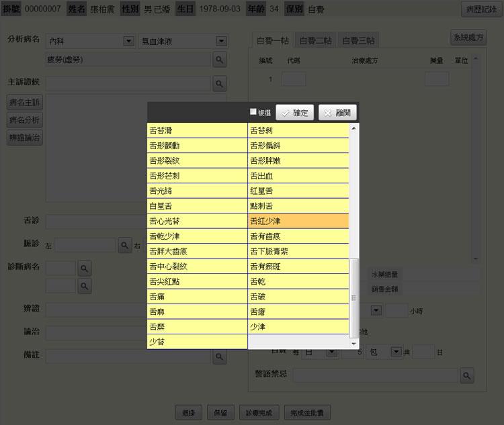Switch to 自費三站 tab
The height and width of the screenshot is (425, 504).
click(358, 40)
